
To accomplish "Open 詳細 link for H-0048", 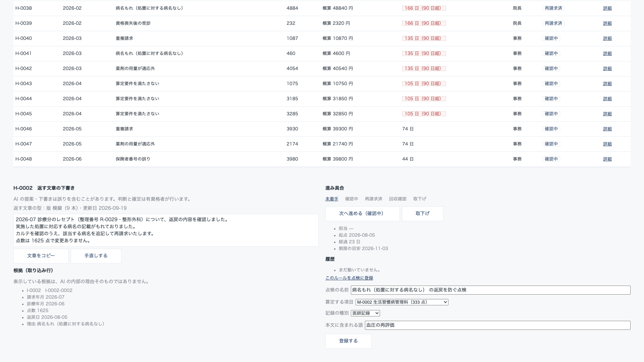I will pyautogui.click(x=607, y=159).
